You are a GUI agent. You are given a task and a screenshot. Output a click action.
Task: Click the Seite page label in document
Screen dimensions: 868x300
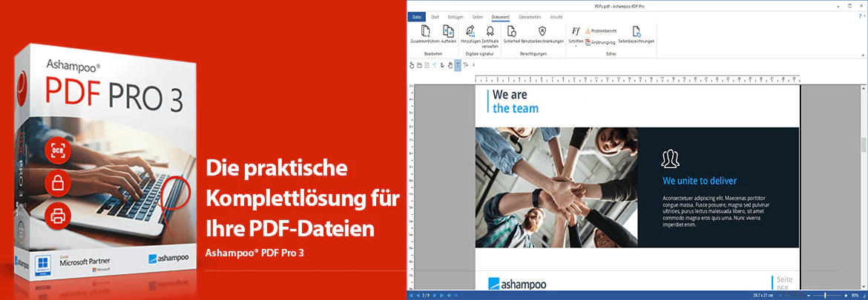pos(785,279)
